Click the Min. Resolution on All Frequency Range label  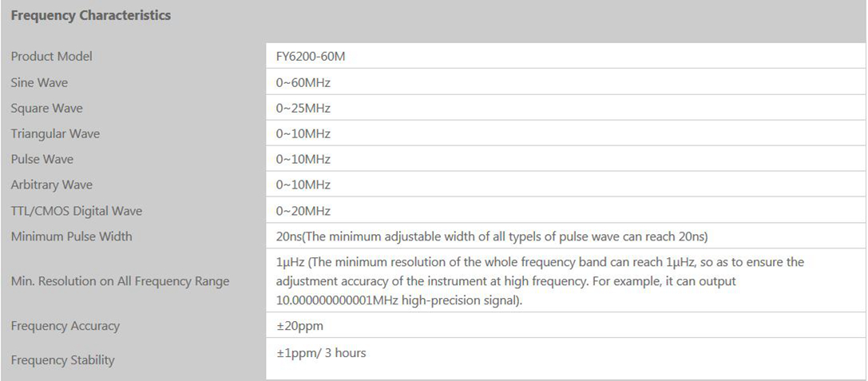(x=120, y=280)
